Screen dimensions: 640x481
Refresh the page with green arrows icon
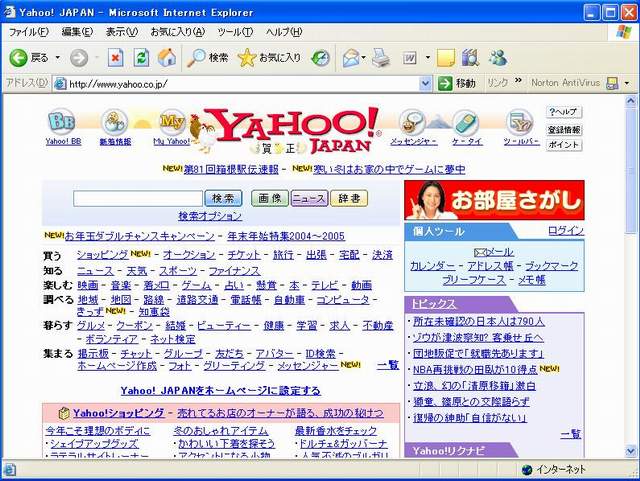141,58
